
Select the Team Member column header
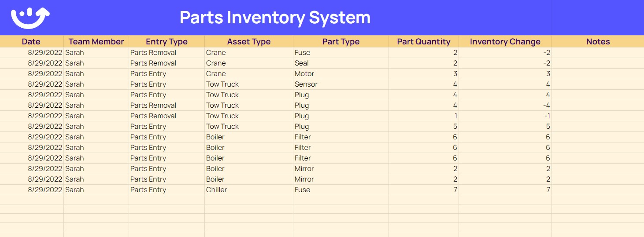tap(96, 42)
